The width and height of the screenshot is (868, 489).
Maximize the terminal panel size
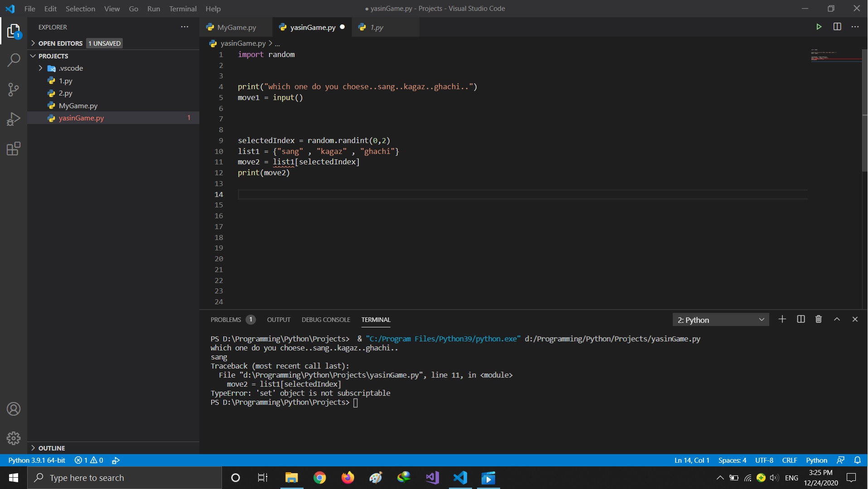point(837,319)
